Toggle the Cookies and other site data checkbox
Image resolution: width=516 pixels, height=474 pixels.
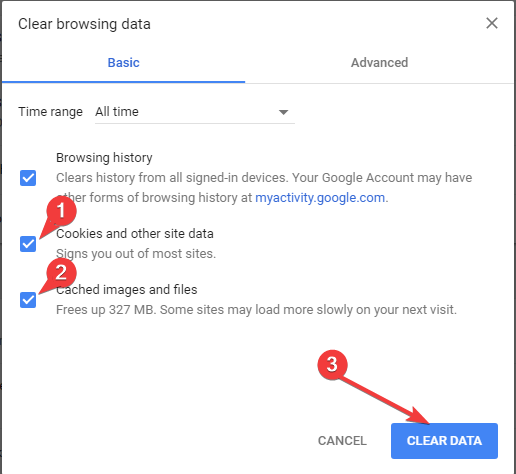(x=28, y=244)
